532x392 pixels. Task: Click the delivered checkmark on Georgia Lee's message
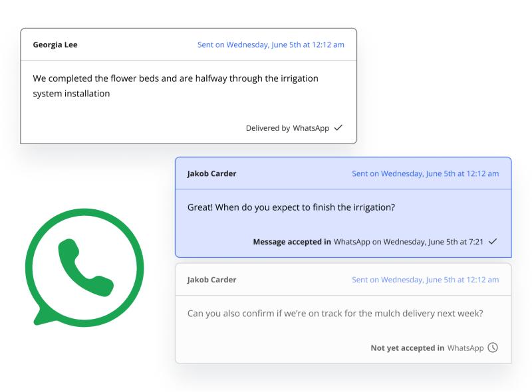pyautogui.click(x=338, y=128)
